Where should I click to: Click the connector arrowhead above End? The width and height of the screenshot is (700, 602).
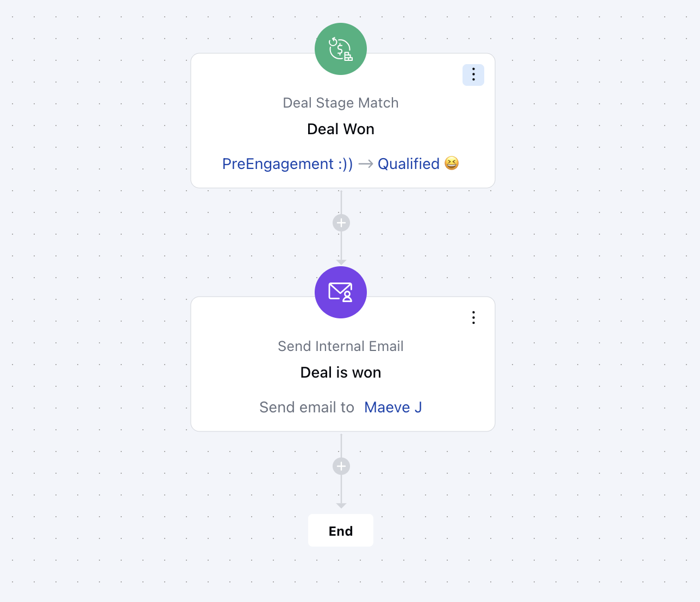coord(341,506)
